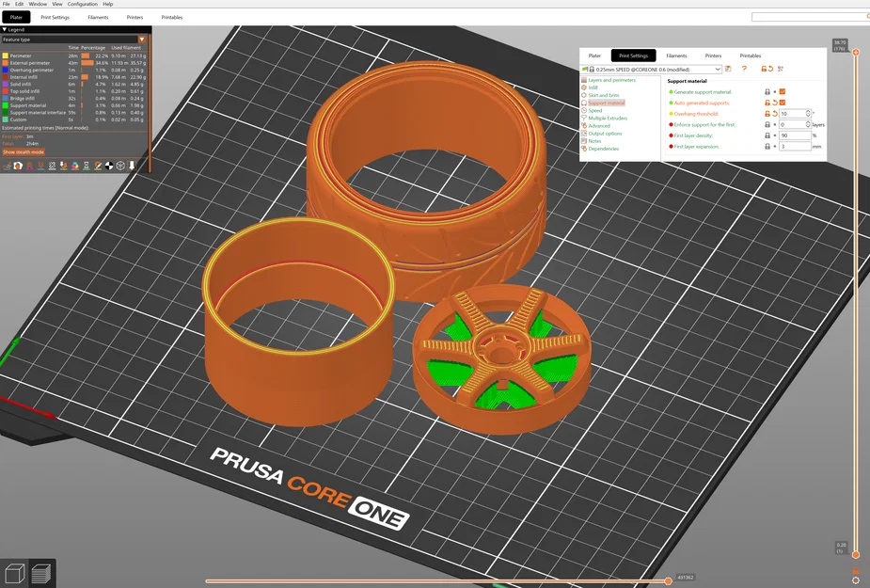Switch to sliced layers preview icon

[42, 574]
